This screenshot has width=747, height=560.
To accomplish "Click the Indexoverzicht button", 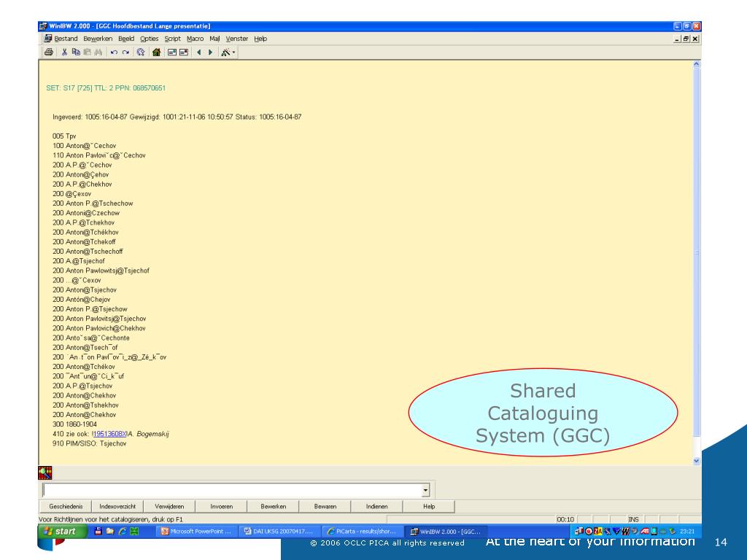I will [117, 507].
